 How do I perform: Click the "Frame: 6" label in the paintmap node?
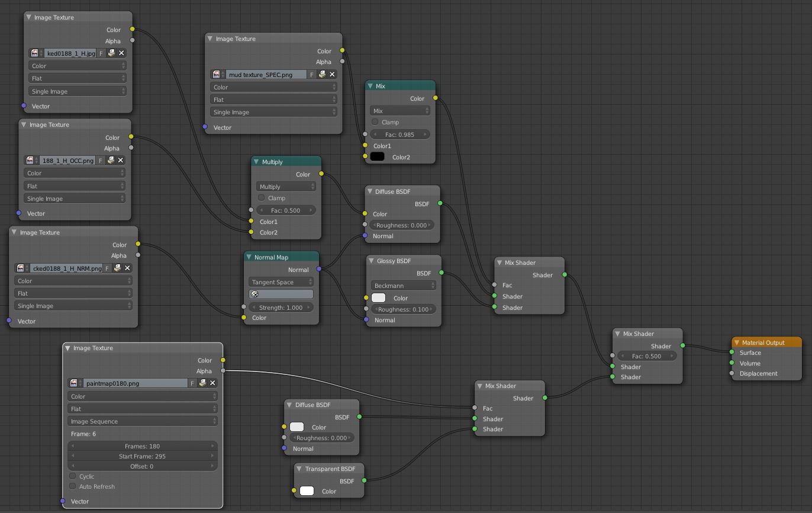tap(83, 434)
